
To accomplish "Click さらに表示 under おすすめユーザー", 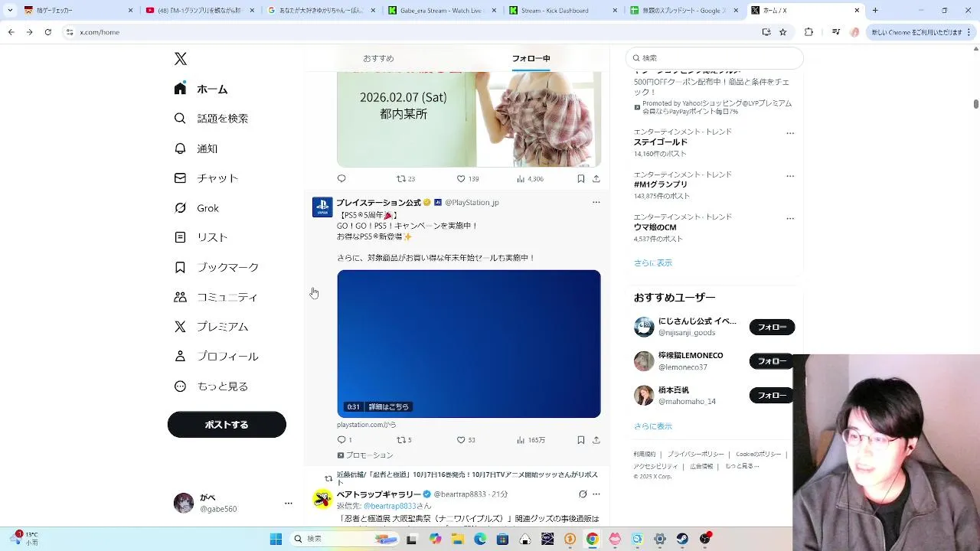I will (653, 426).
